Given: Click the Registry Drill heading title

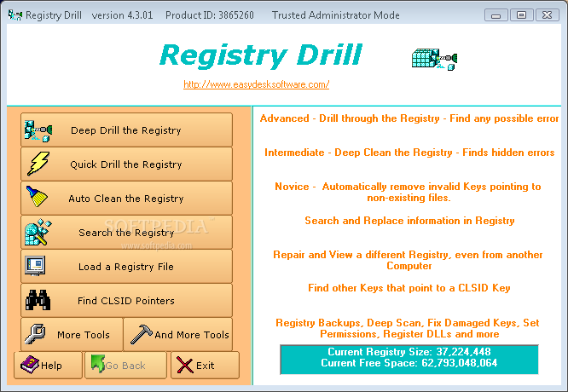Looking at the screenshot, I should click(x=260, y=55).
